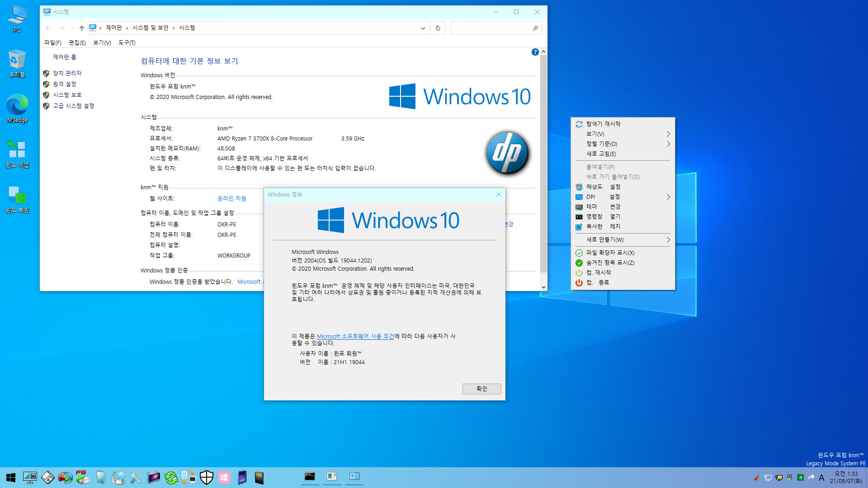Expand the 보기(V) submenu arrow
Screen dimensions: 868x488
(x=668, y=134)
